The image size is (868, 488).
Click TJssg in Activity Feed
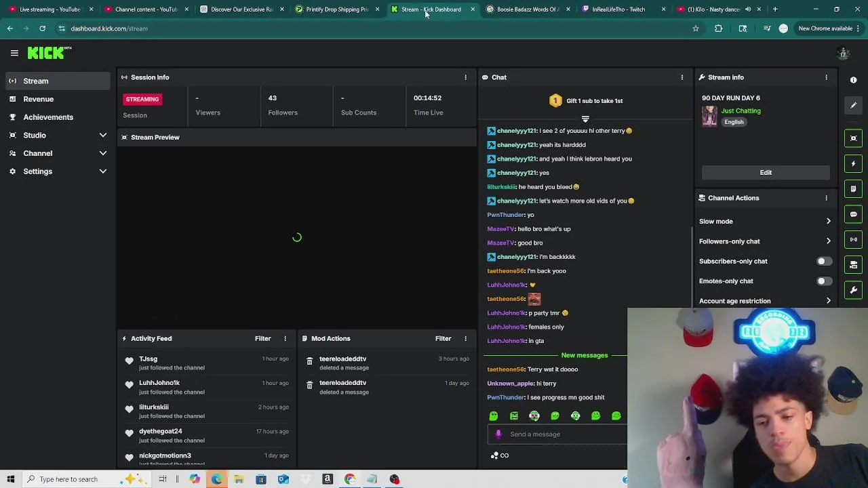pos(148,359)
